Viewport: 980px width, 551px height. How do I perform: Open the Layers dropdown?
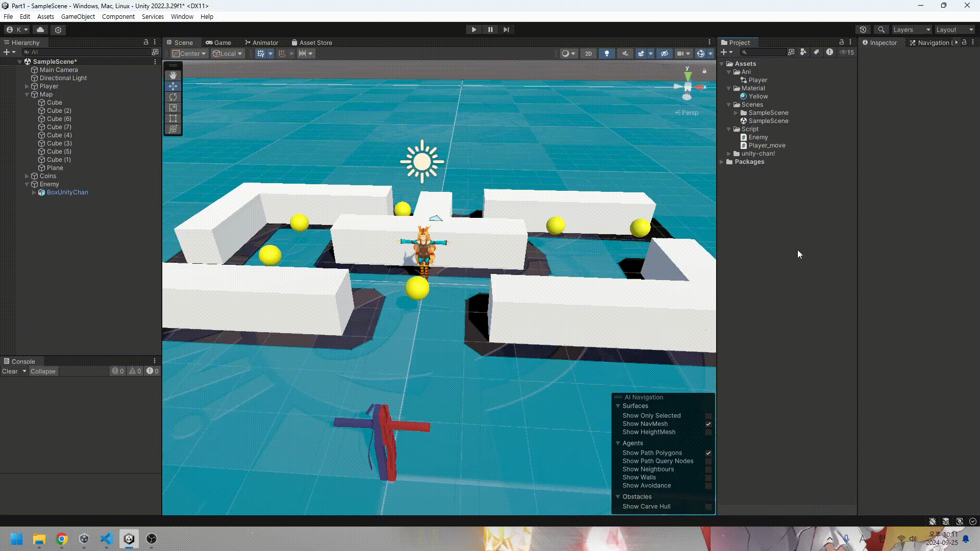click(912, 30)
